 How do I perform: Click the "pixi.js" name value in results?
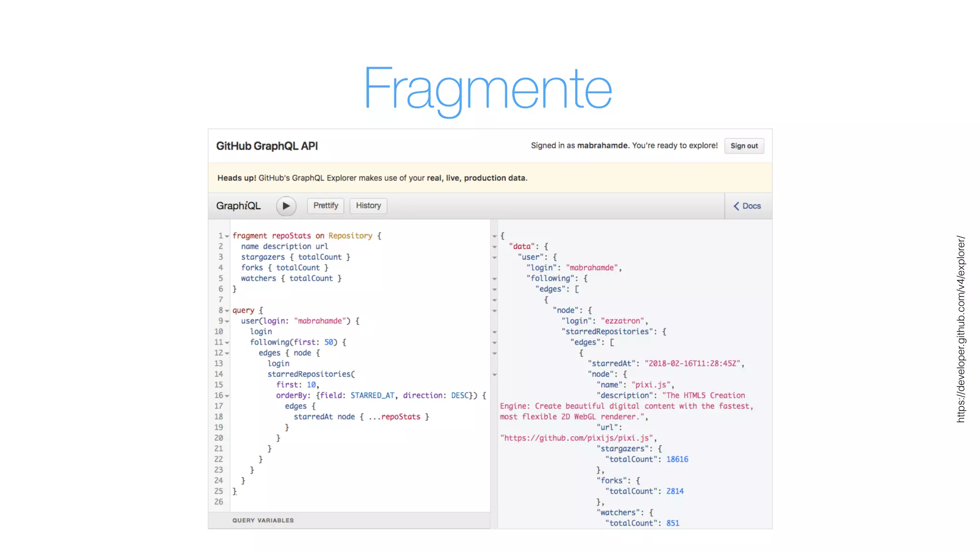[651, 385]
